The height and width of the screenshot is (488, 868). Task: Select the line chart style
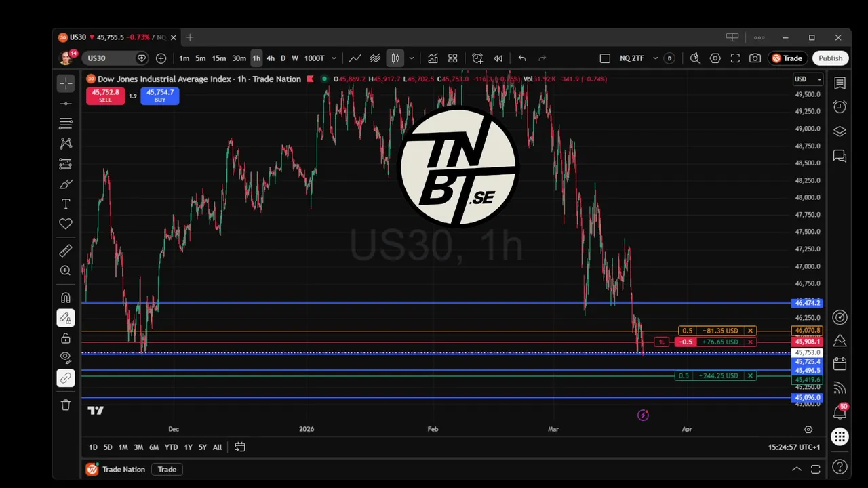tap(355, 58)
